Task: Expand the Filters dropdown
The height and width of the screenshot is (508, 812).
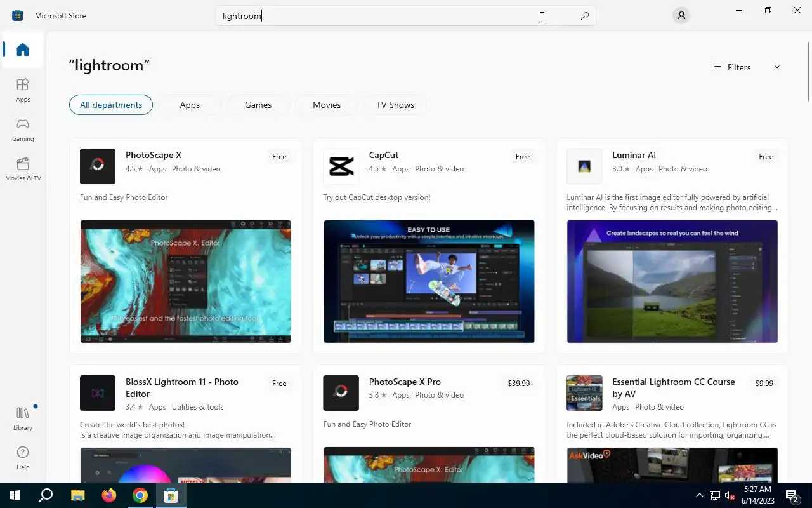Action: point(747,67)
